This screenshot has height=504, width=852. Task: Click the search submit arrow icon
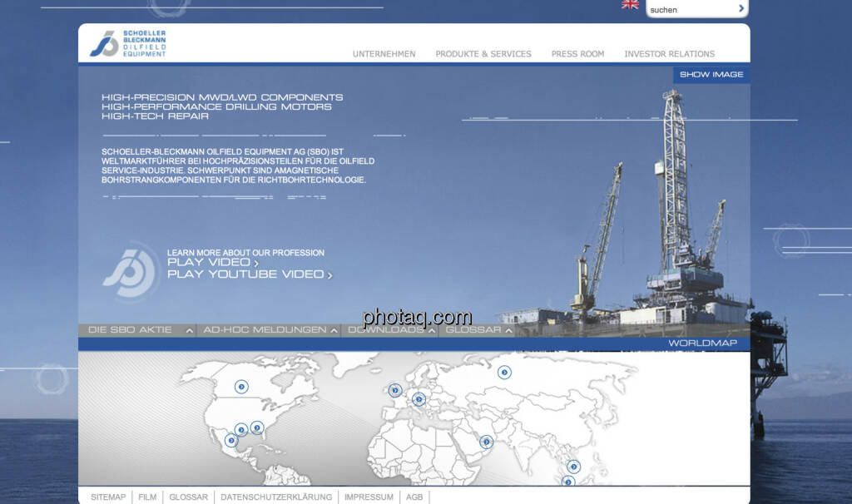[x=741, y=8]
